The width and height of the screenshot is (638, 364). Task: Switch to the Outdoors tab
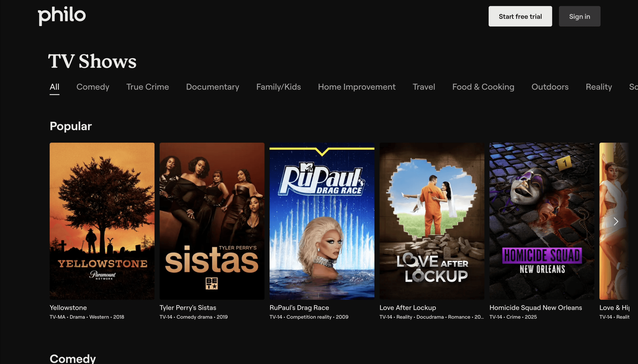coord(550,87)
